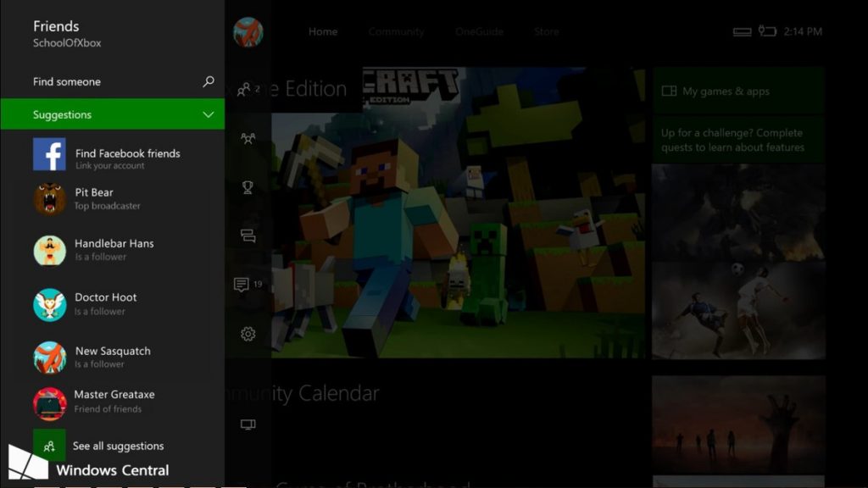Screen dimensions: 868x488
Task: Select New Sasquatch suggestion name
Action: [113, 351]
